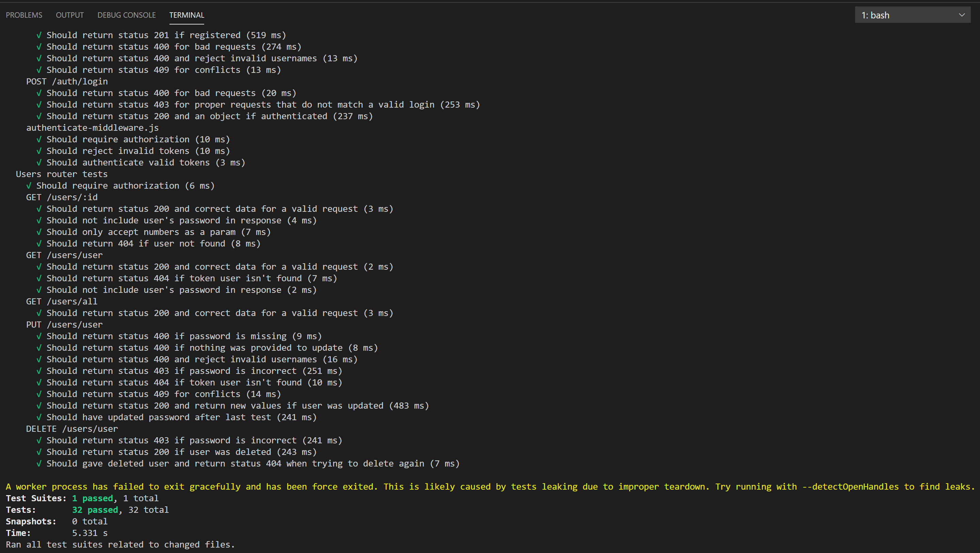Viewport: 980px width, 553px height.
Task: Click 'Should return status 200 if user was deleted' line
Action: click(177, 452)
